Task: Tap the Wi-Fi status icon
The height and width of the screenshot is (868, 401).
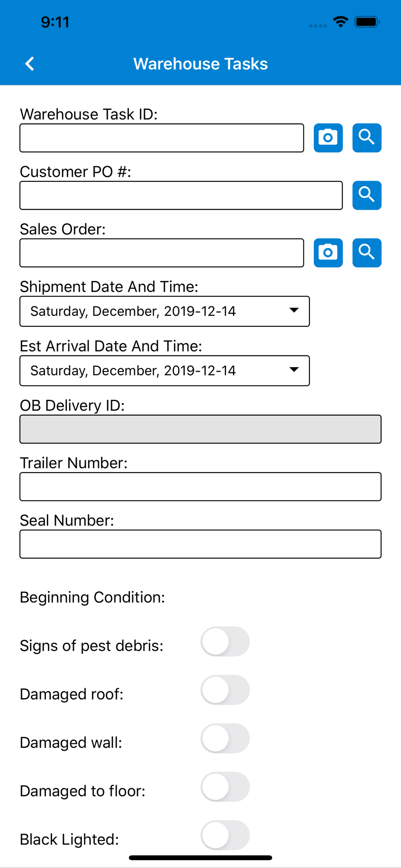Action: click(341, 22)
